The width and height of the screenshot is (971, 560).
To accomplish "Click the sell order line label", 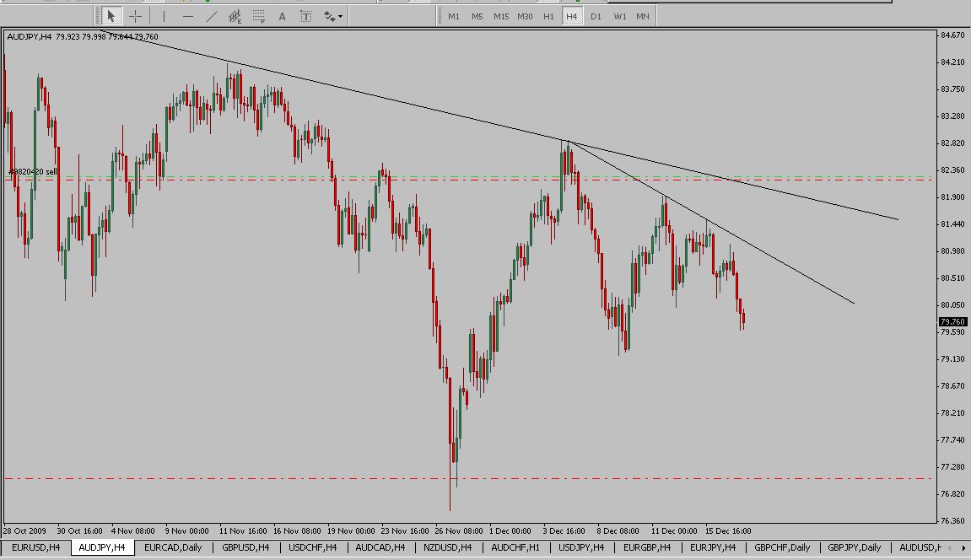I will click(x=34, y=172).
